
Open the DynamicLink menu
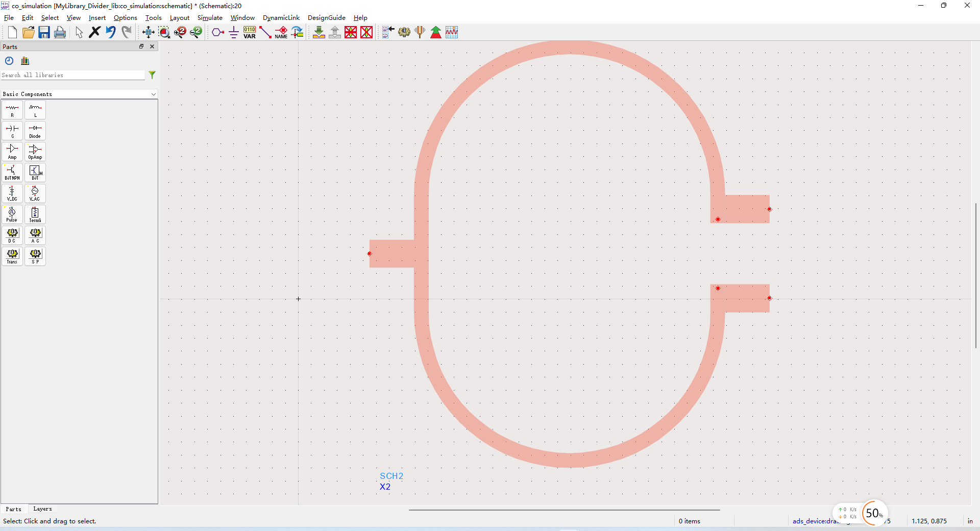281,18
